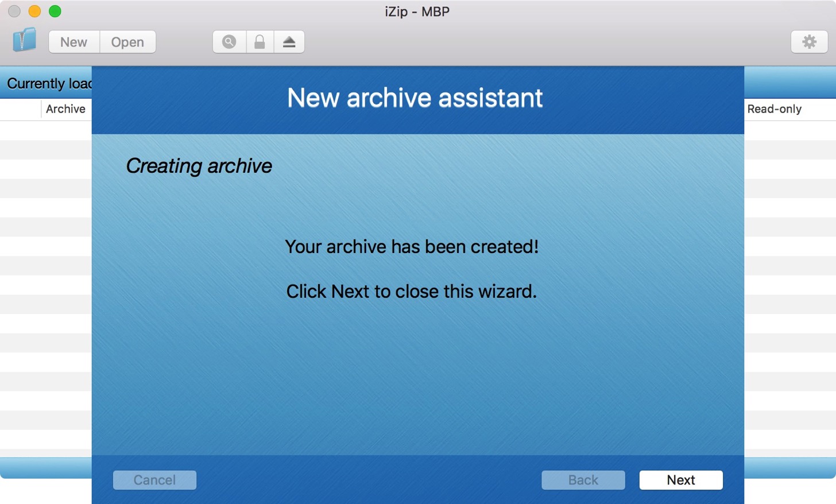Screen dimensions: 836x504
Task: Click the Creating archive step title
Action: pyautogui.click(x=199, y=166)
